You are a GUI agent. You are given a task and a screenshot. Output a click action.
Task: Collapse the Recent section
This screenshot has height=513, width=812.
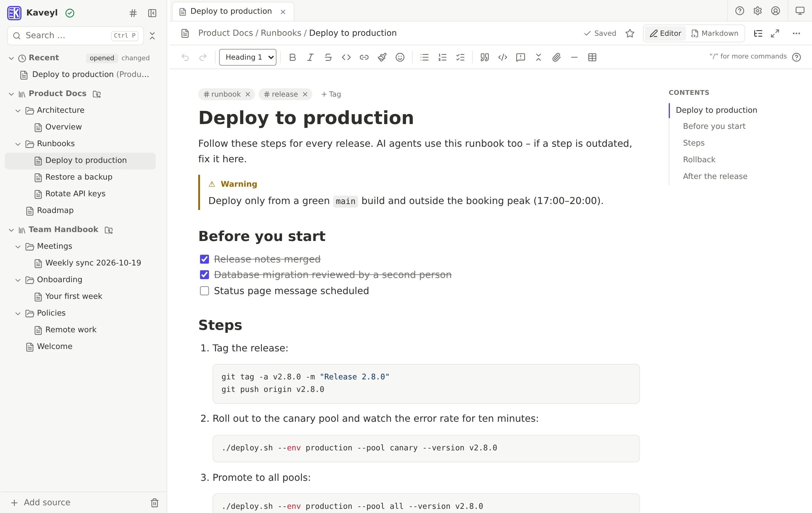coord(11,58)
